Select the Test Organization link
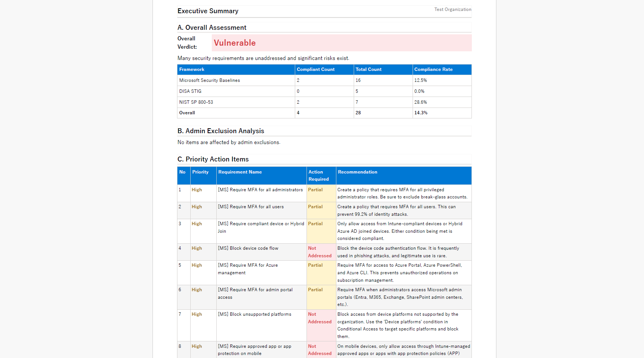644x358 pixels. click(452, 9)
